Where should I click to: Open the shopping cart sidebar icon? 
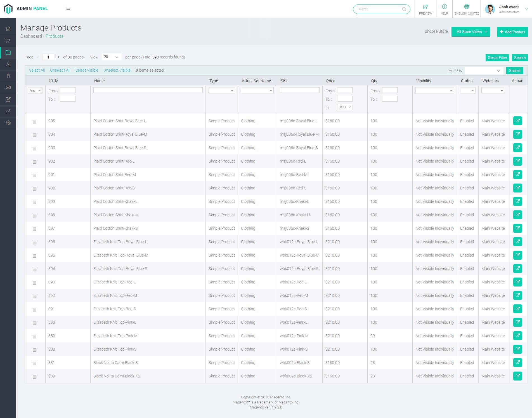click(x=8, y=41)
